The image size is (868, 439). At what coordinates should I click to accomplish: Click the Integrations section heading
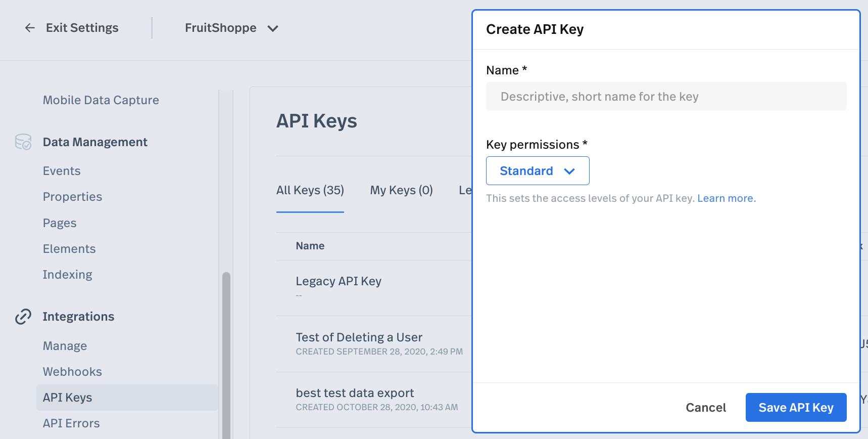(x=78, y=317)
